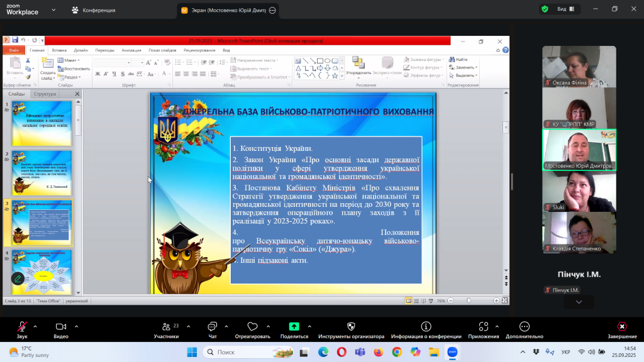Open Инструменты организатора shield icon
Screen dimensions: 644x362
pyautogui.click(x=351, y=327)
